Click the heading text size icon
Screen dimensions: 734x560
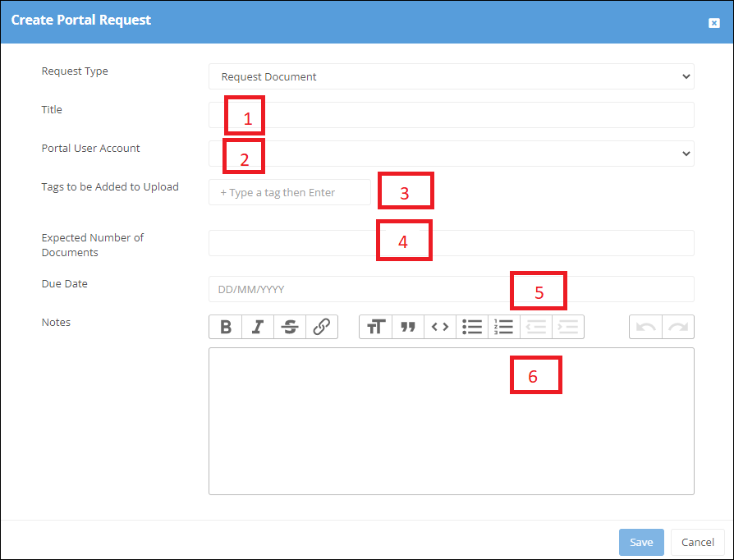coord(376,326)
